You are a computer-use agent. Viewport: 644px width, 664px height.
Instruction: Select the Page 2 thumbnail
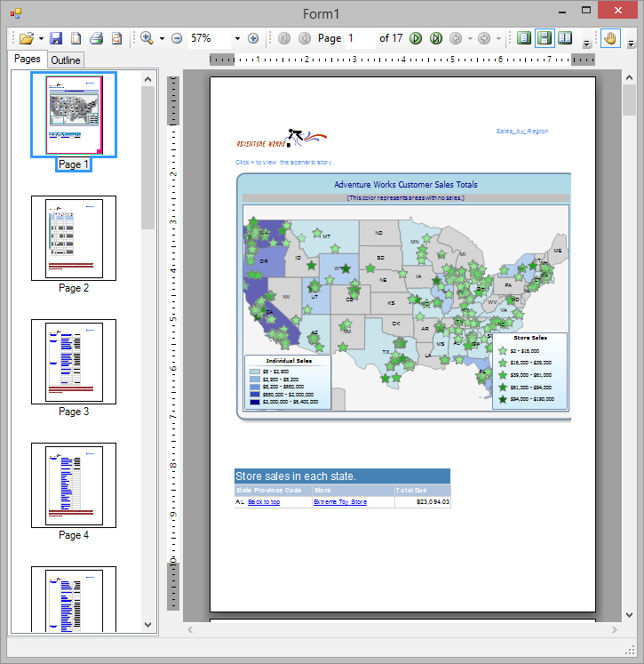(74, 238)
